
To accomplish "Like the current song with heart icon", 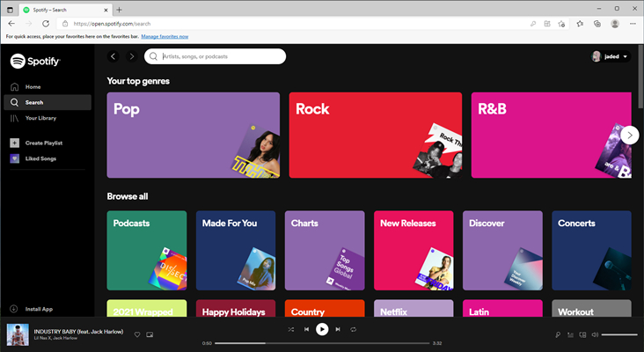I will click(x=137, y=334).
